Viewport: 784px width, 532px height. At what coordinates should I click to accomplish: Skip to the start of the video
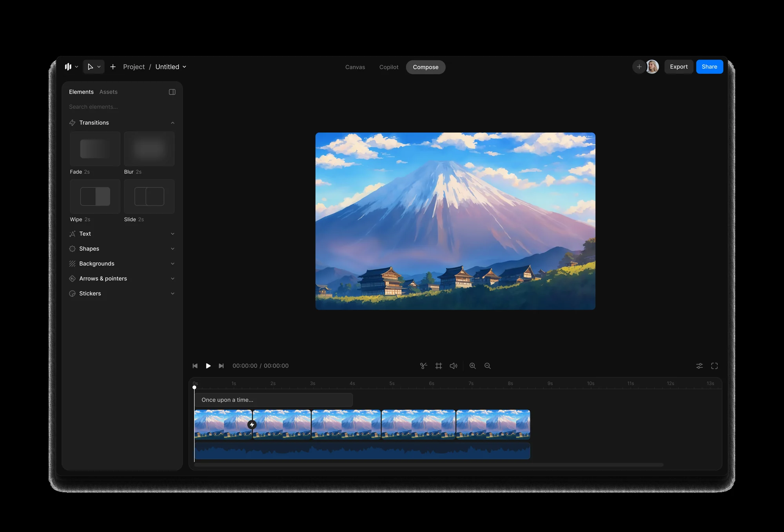click(195, 366)
